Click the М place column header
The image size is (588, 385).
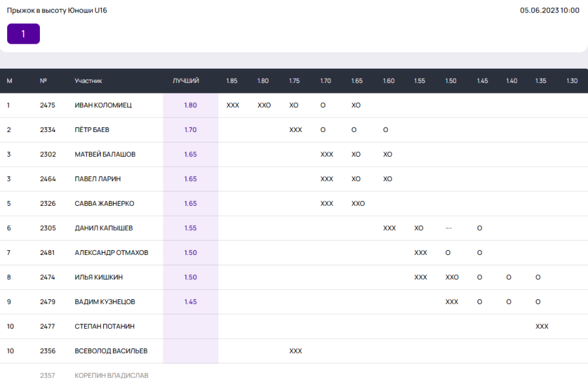(x=9, y=81)
